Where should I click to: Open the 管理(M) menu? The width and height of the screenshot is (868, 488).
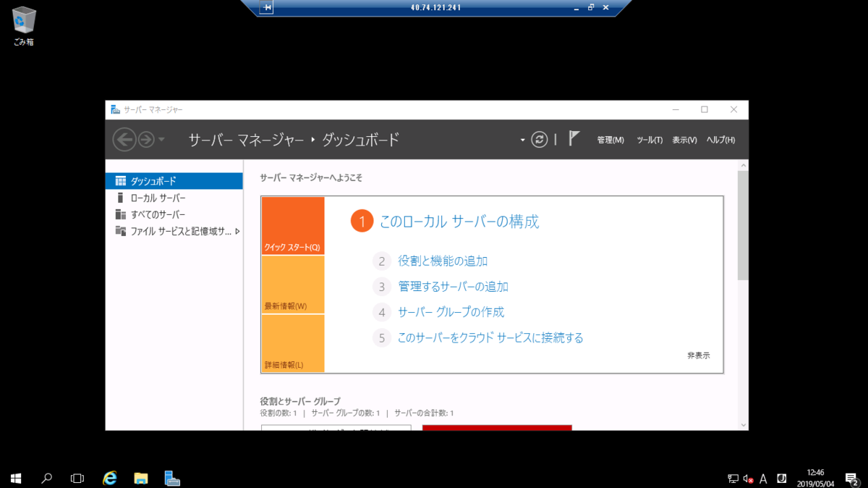click(x=611, y=139)
